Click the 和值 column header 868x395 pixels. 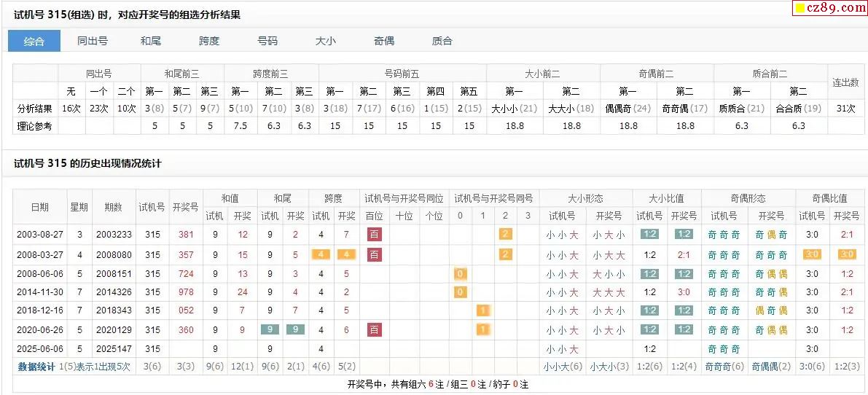[230, 198]
